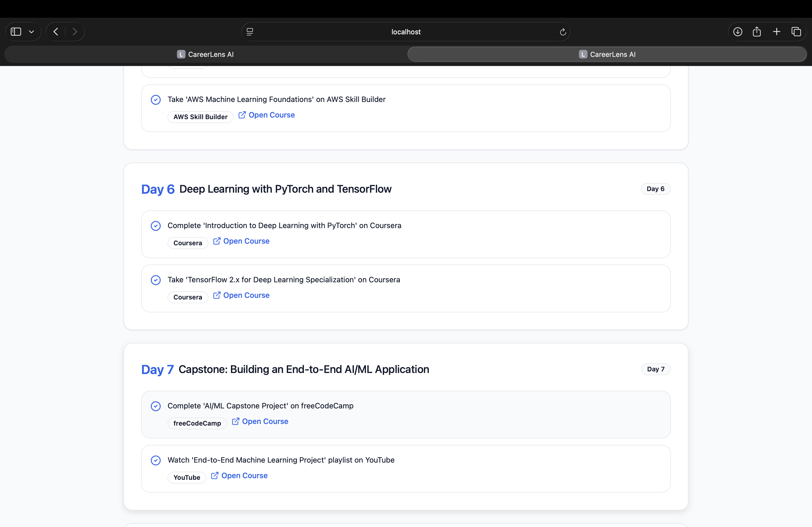Click the page settings icon in address bar
This screenshot has width=812, height=527.
pyautogui.click(x=250, y=32)
